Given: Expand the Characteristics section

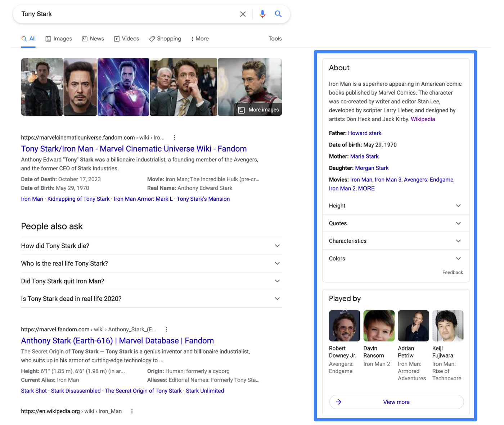Looking at the screenshot, I should (x=396, y=241).
